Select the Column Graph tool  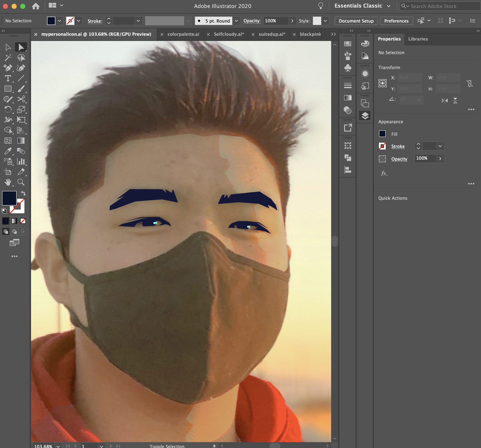pyautogui.click(x=21, y=161)
